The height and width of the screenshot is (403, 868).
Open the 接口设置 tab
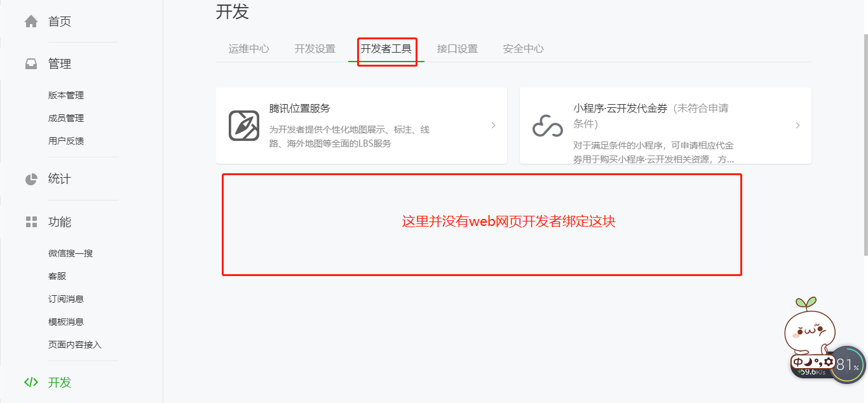[458, 49]
